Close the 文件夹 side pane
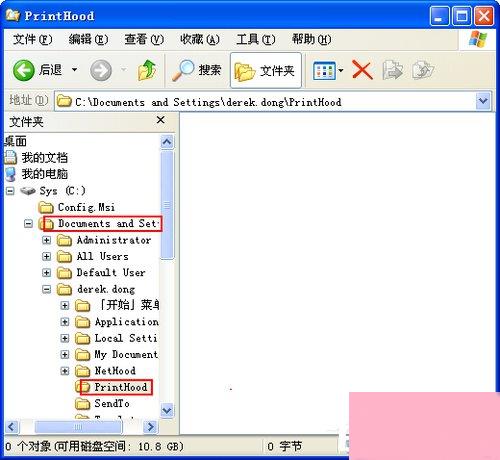The width and height of the screenshot is (500, 460). 161,120
